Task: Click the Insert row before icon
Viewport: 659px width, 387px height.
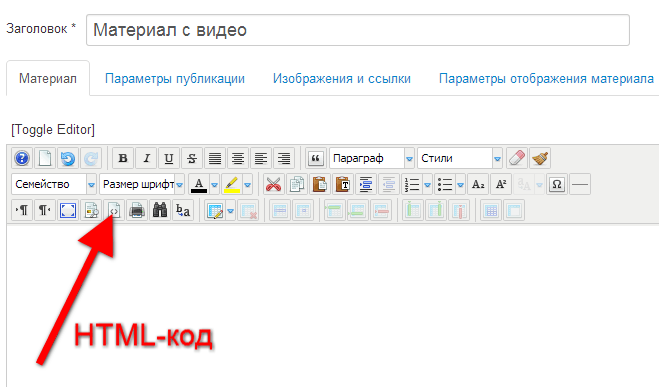Action: tap(334, 210)
